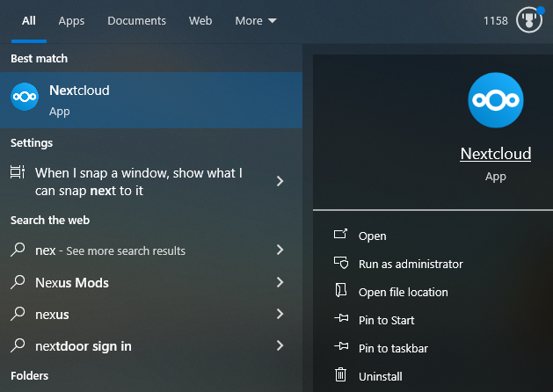Expand the Nexus Mods suggestion chevron
The image size is (553, 392).
(x=280, y=282)
